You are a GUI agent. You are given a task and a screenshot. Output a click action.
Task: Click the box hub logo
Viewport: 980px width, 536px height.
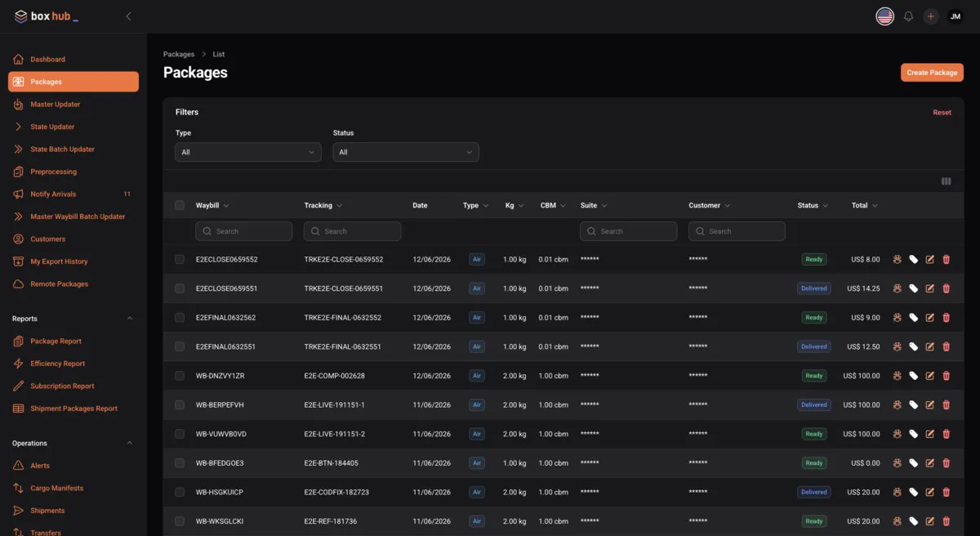[47, 16]
